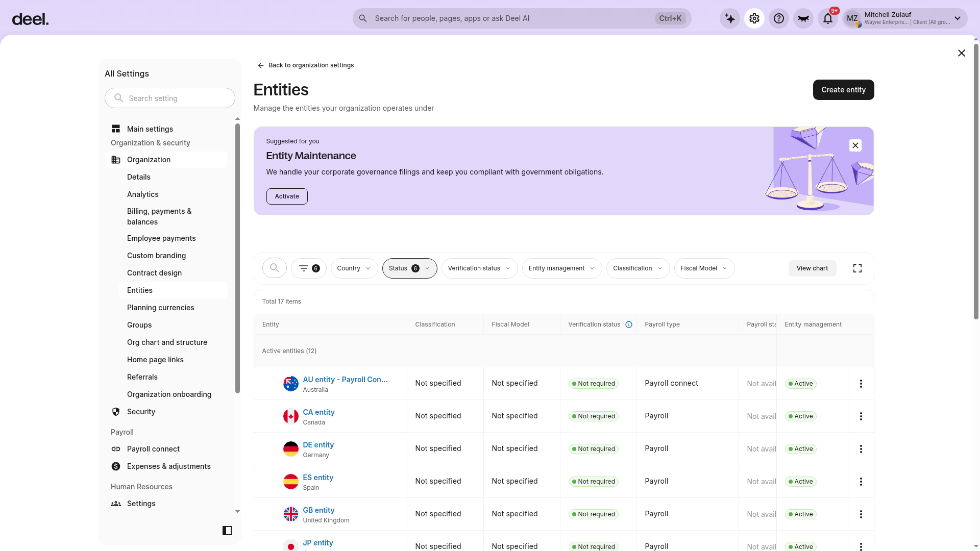Open Referrals settings page
This screenshot has width=980, height=551.
tap(142, 377)
